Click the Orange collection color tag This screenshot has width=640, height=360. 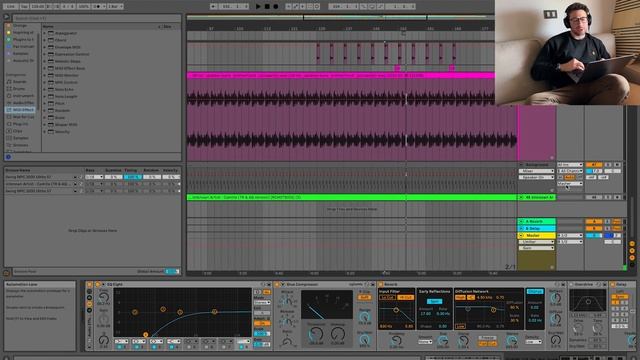9,25
